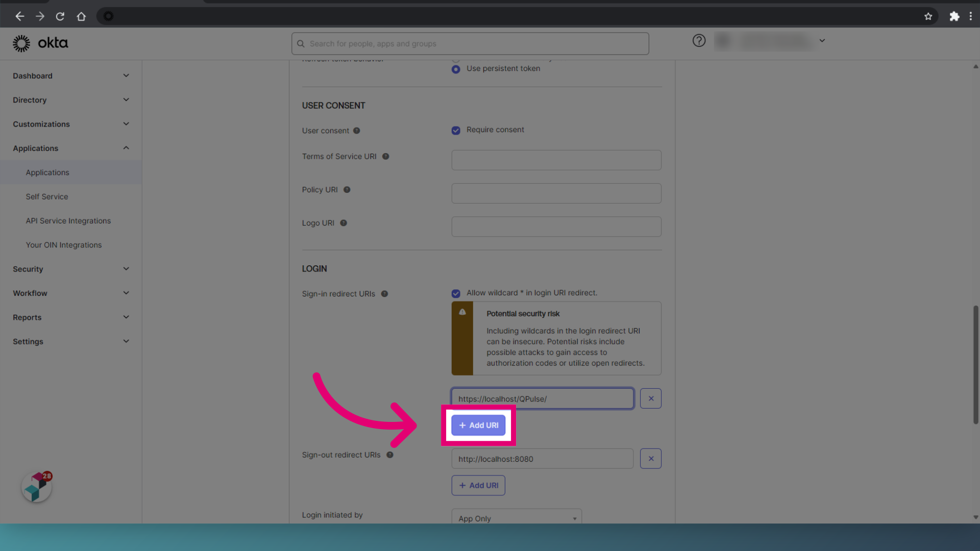
Task: Toggle Allow wildcard in login URI redirect
Action: 456,293
